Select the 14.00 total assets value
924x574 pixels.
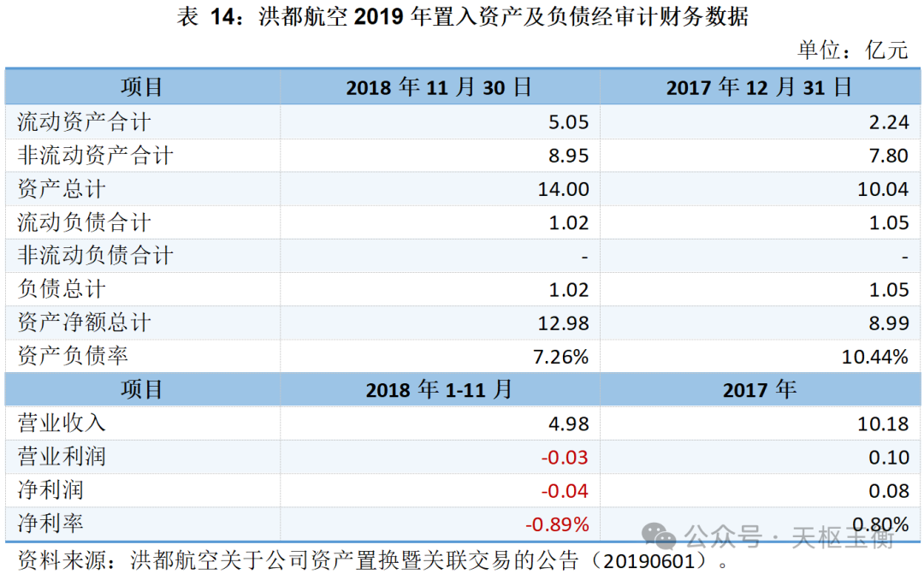coord(563,189)
